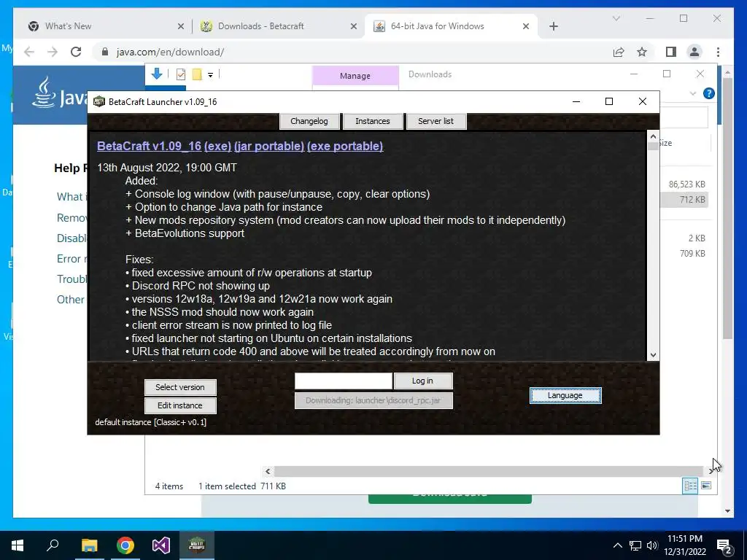Focus the username input field
Viewport: 747px width, 560px height.
point(344,381)
